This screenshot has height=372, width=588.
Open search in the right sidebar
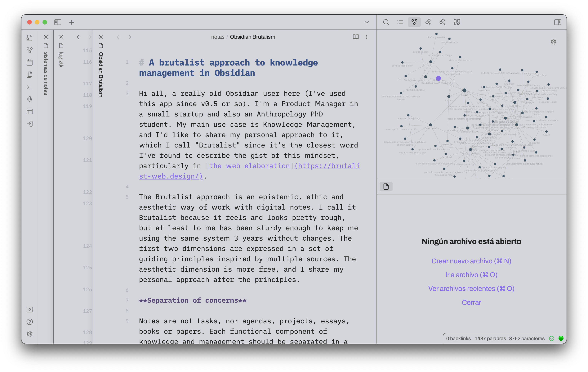tap(386, 22)
